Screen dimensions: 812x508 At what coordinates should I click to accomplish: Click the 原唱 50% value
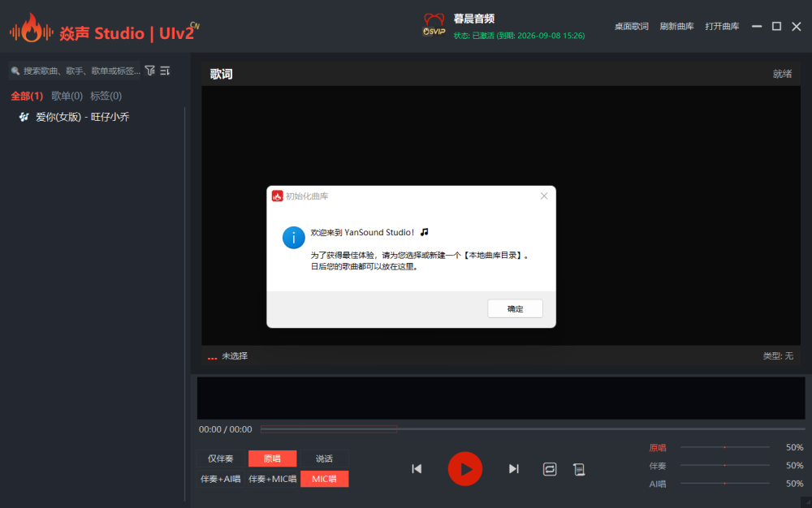tap(794, 447)
